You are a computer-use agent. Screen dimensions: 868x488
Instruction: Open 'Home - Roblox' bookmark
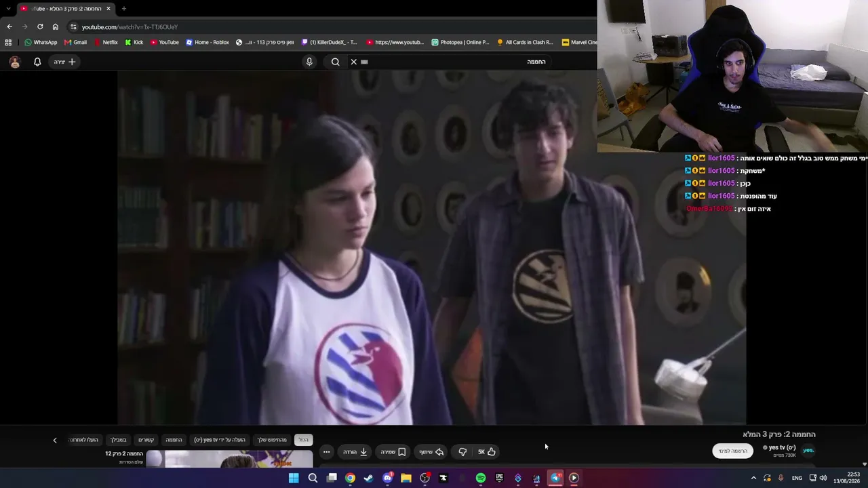click(x=208, y=42)
